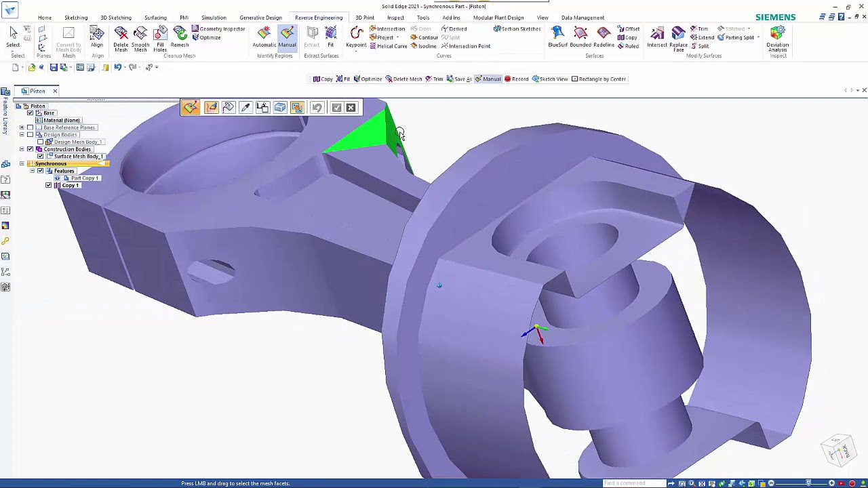The width and height of the screenshot is (868, 488).
Task: Click Sketch View in floating toolbar
Action: (x=550, y=79)
